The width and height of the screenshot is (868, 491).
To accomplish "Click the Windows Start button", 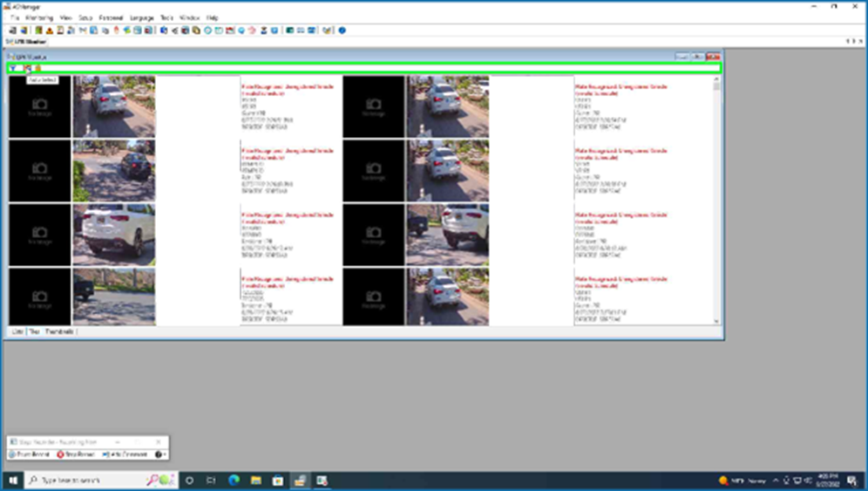I will [12, 481].
